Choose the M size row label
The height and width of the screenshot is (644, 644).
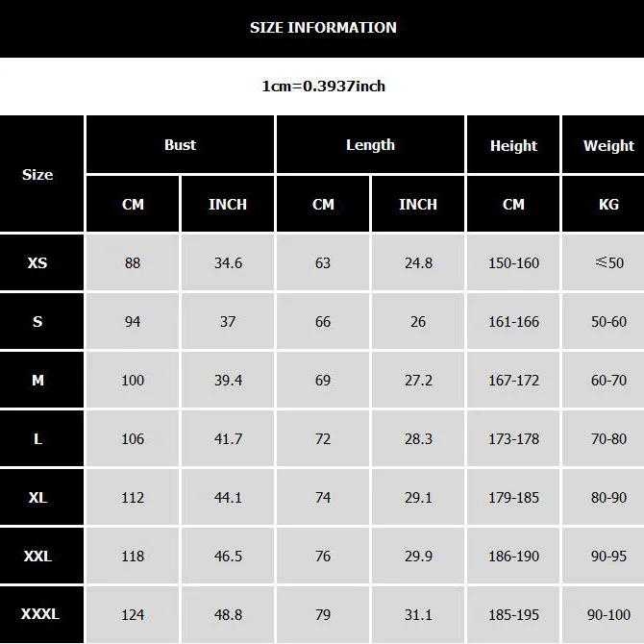(x=37, y=380)
